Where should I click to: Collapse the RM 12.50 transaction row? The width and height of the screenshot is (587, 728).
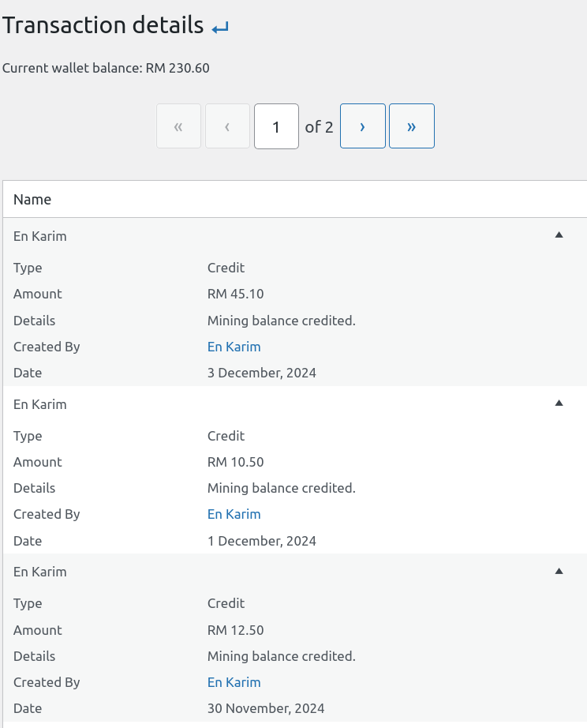tap(559, 571)
